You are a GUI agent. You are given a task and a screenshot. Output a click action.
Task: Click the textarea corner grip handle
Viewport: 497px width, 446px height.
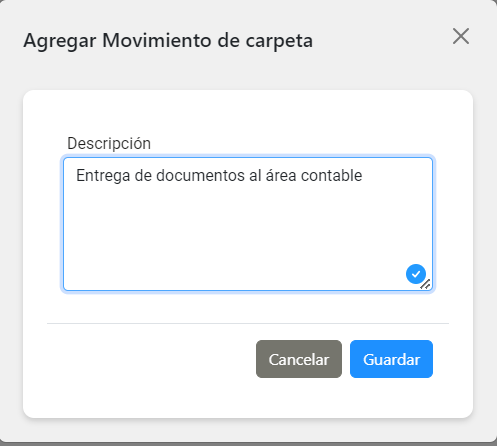[426, 284]
